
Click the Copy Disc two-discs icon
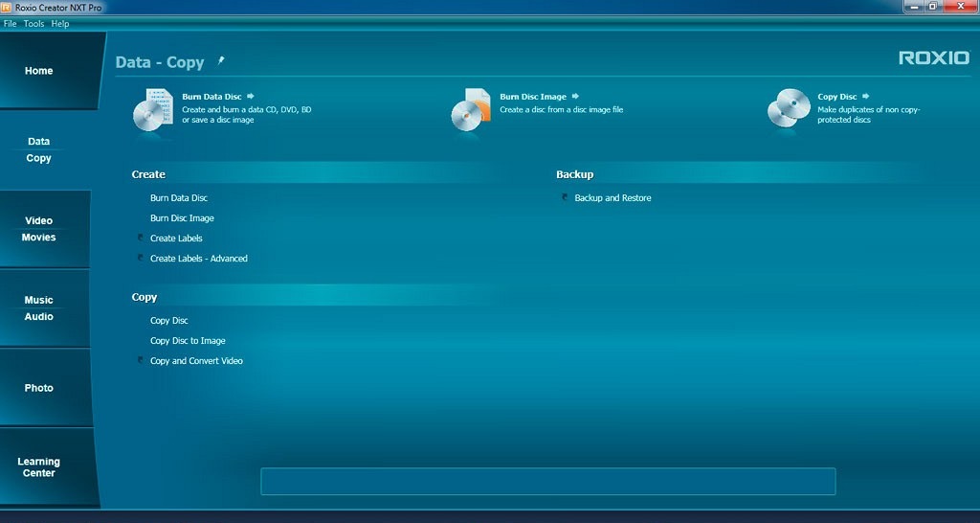point(789,108)
